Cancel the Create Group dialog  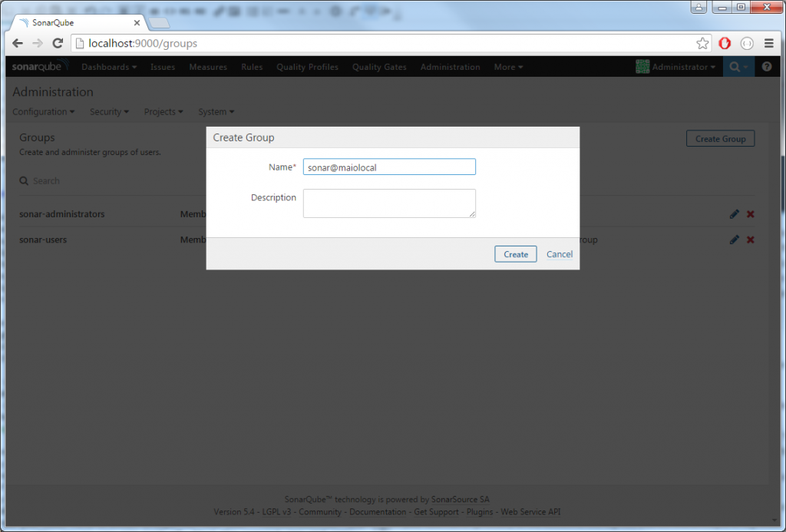pos(560,254)
